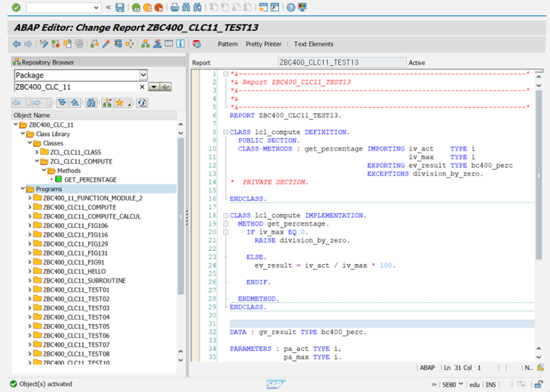
Task: Click the Expand All Nodes icon in browser
Action: pyautogui.click(x=62, y=103)
